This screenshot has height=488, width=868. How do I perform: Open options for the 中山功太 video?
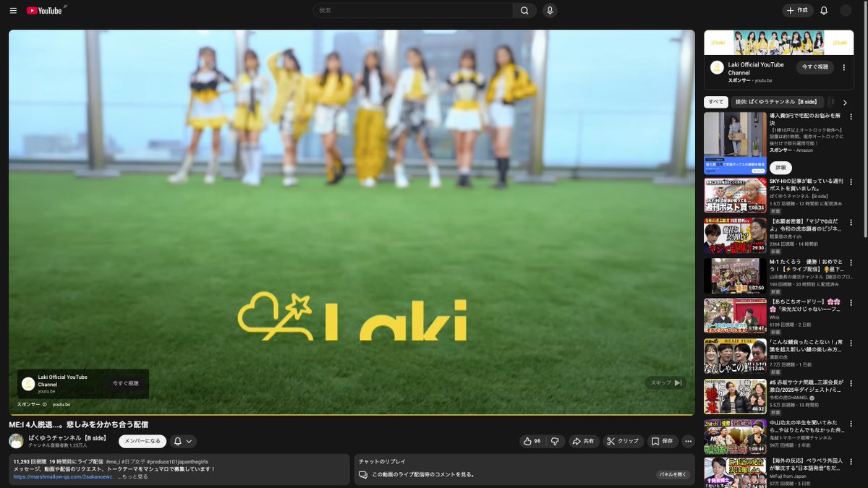pos(851,422)
